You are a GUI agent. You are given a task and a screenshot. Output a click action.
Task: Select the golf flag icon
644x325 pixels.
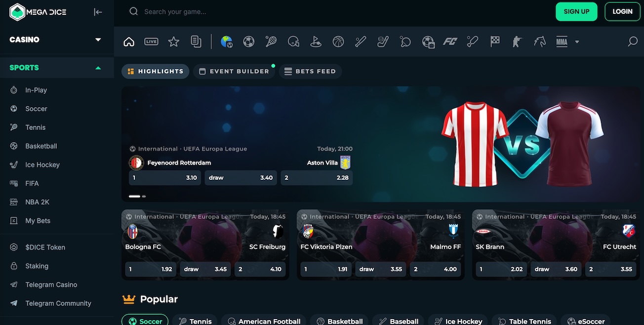click(316, 41)
